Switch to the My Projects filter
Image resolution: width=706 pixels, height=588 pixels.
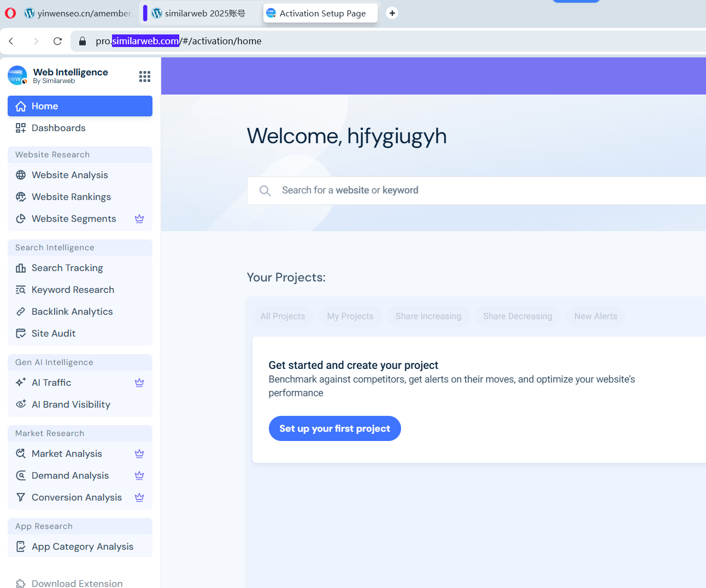(350, 316)
